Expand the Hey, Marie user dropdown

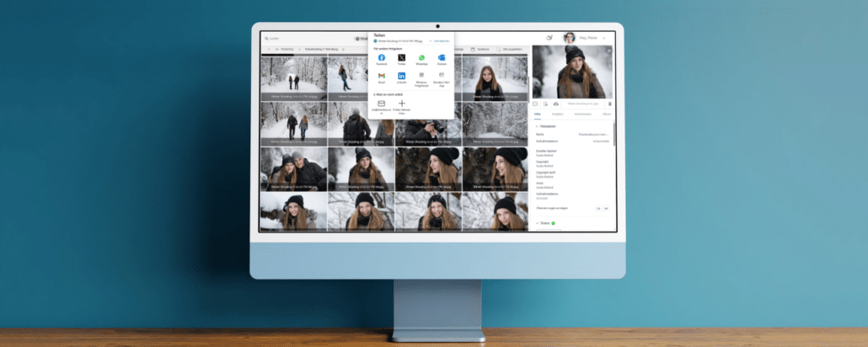tap(604, 38)
